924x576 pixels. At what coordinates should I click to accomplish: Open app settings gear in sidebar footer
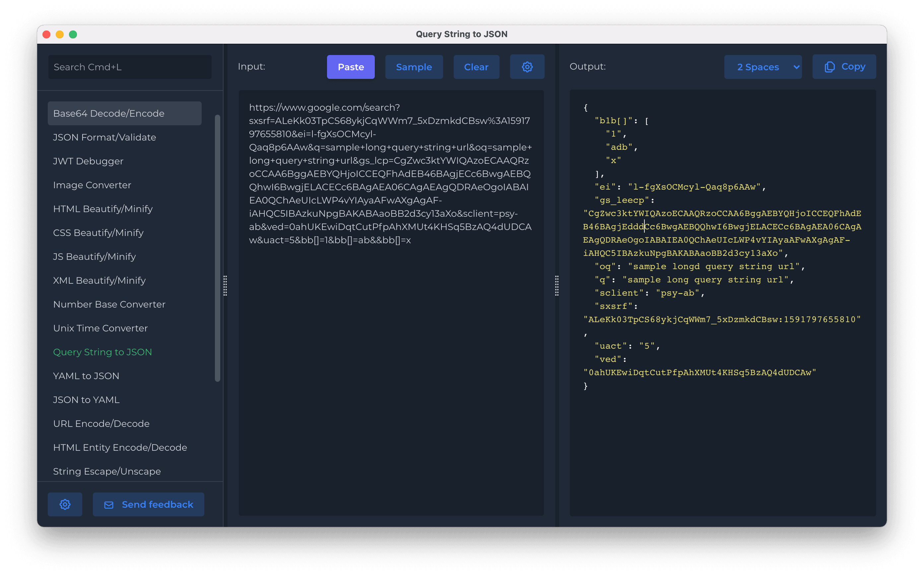coord(65,504)
